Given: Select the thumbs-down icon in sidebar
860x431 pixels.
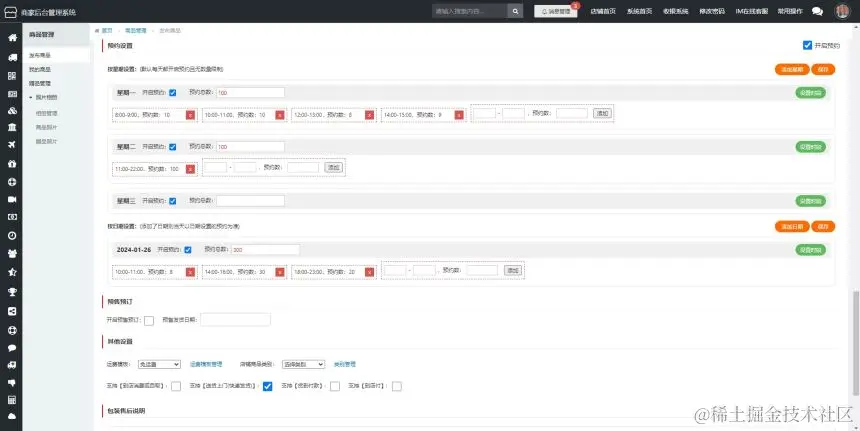Looking at the screenshot, I should tap(12, 383).
